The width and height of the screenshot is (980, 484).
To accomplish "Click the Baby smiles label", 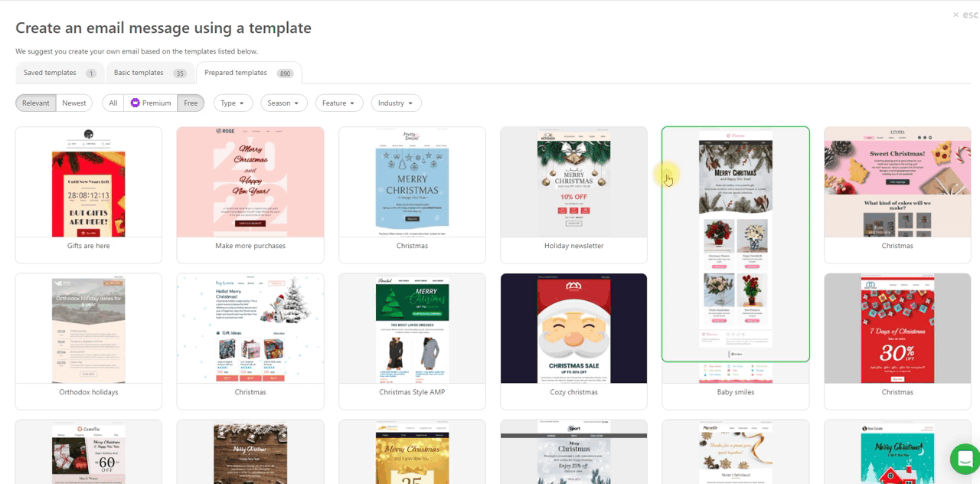I will tap(736, 392).
